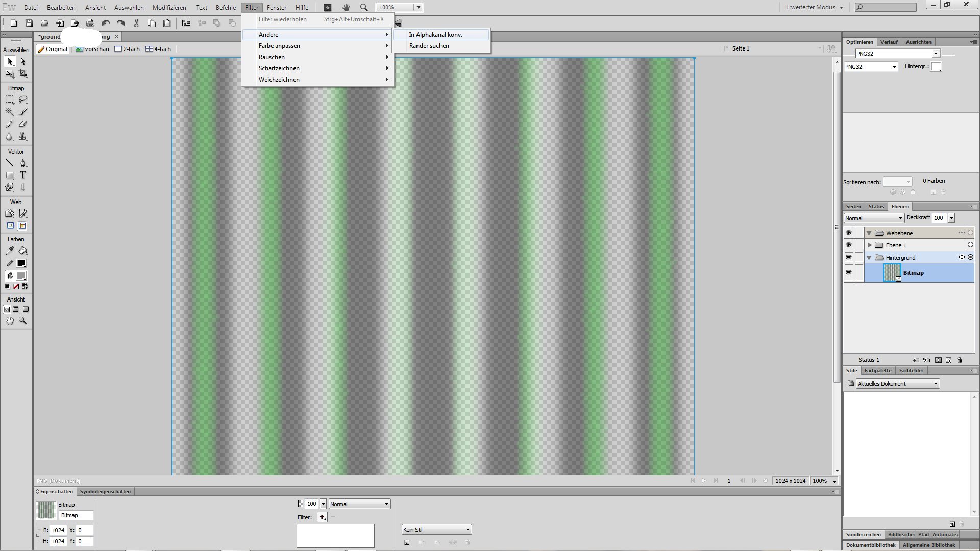Screen dimensions: 980x551
Task: Select the Pointer tool
Action: click(10, 62)
